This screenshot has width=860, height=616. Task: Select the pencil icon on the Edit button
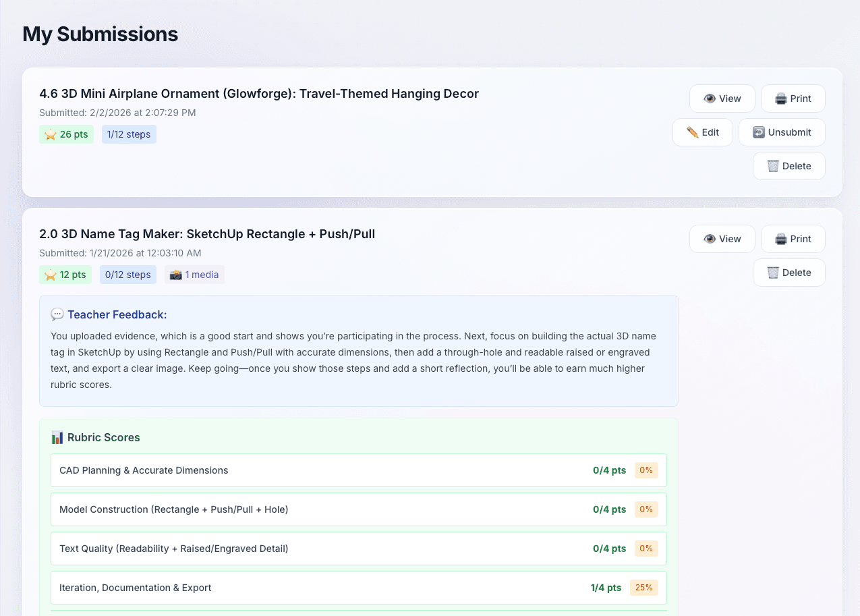pos(691,132)
